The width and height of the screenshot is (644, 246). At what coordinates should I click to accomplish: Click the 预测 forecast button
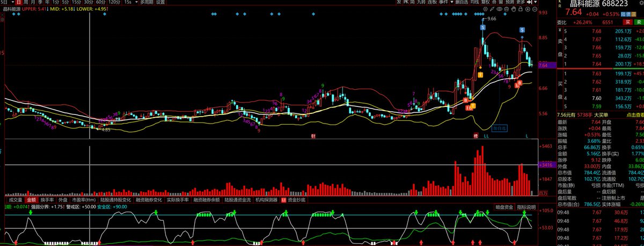(509, 3)
